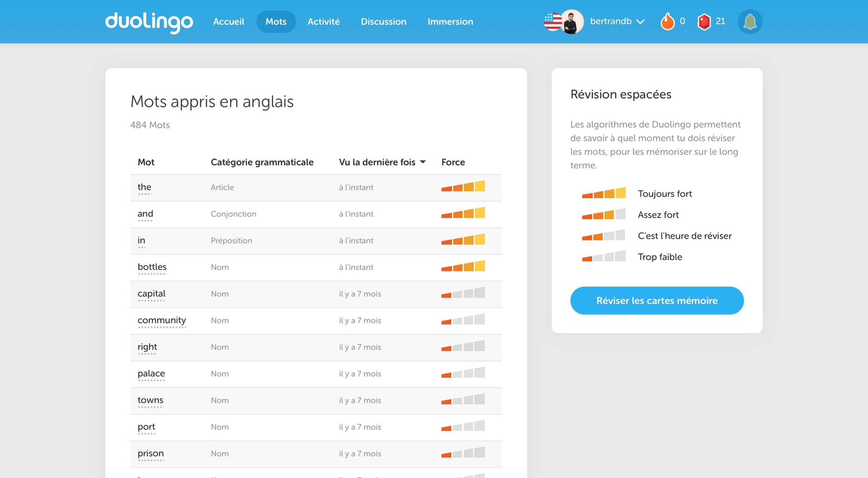Click the strength bars for 'community'
This screenshot has width=868, height=478.
tap(463, 319)
